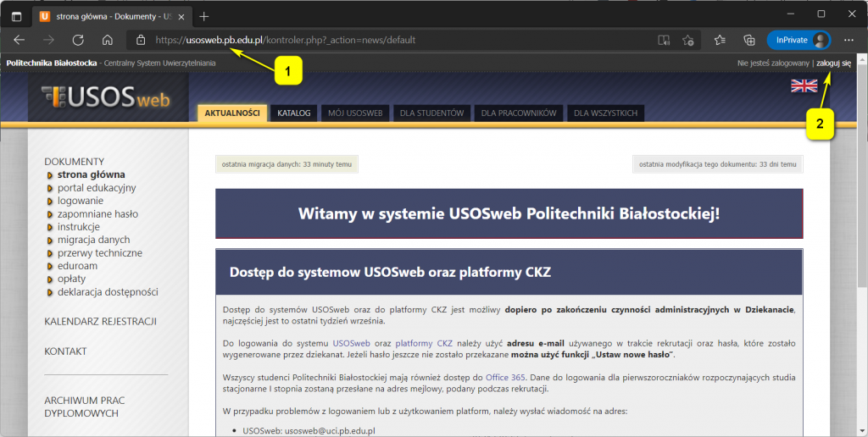The image size is (868, 437).
Task: Open 'migracja danych' sidebar link
Action: [93, 240]
